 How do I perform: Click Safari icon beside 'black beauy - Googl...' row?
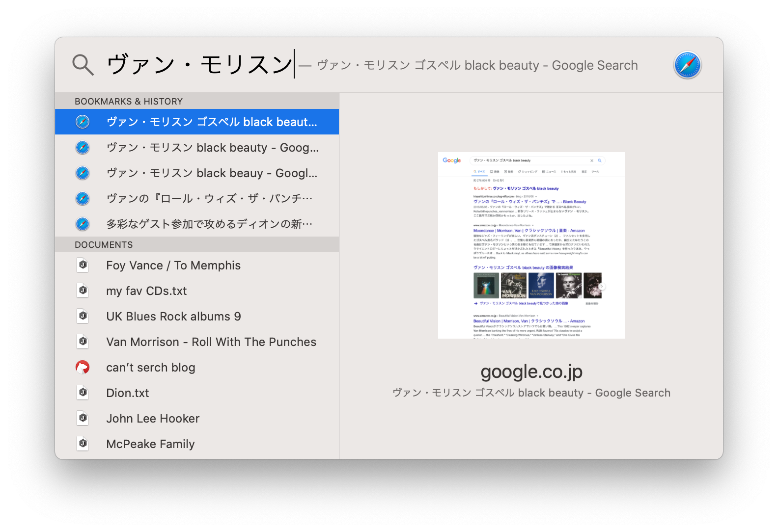pyautogui.click(x=83, y=173)
